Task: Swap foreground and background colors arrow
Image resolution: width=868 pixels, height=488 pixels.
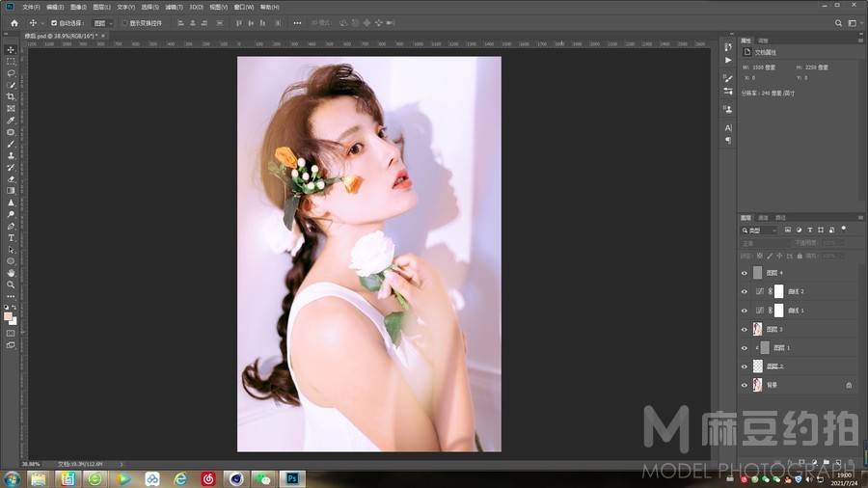Action: click(x=14, y=308)
